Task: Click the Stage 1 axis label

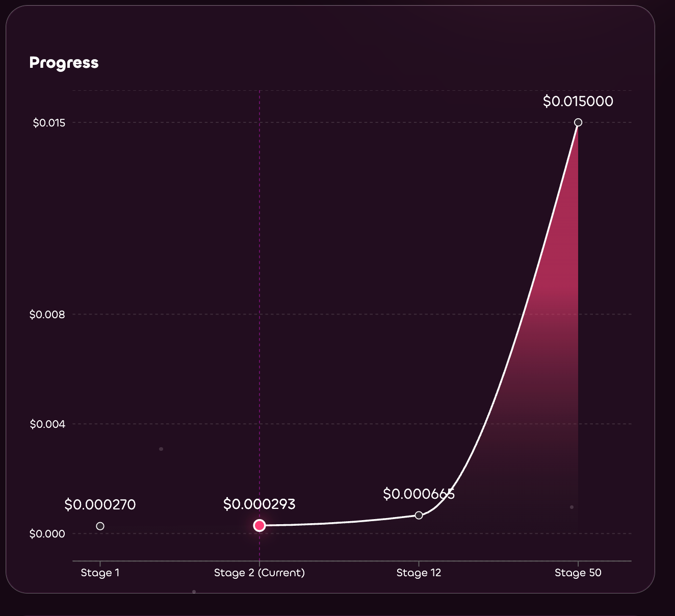Action: pos(100,573)
